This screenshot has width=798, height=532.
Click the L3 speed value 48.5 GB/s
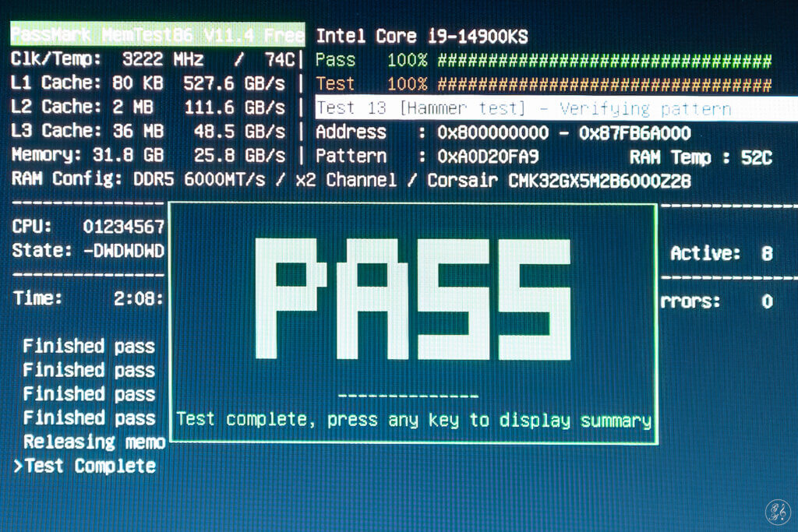tap(239, 131)
